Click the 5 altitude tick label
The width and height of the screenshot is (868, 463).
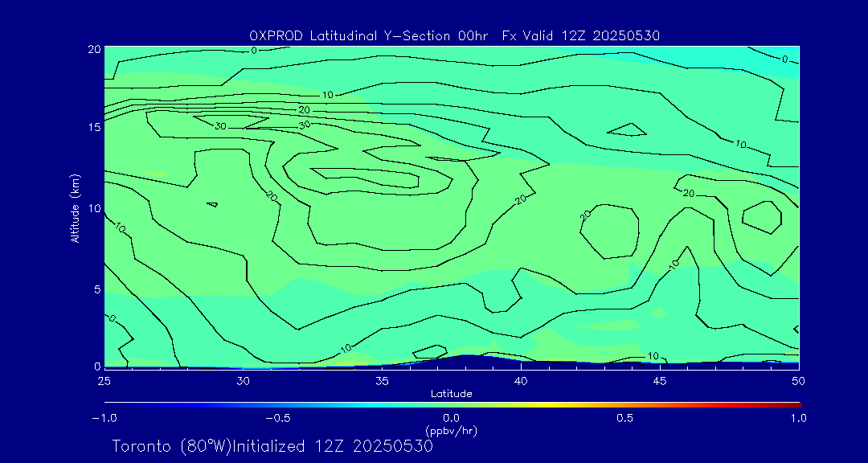95,289
